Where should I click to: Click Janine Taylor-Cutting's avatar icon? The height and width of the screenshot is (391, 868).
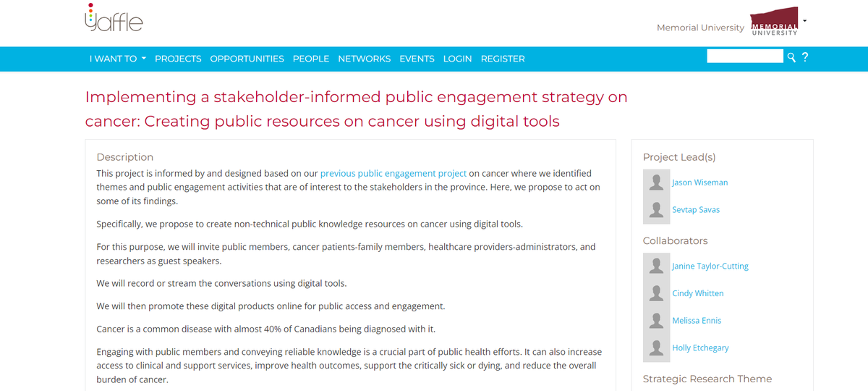click(x=657, y=266)
